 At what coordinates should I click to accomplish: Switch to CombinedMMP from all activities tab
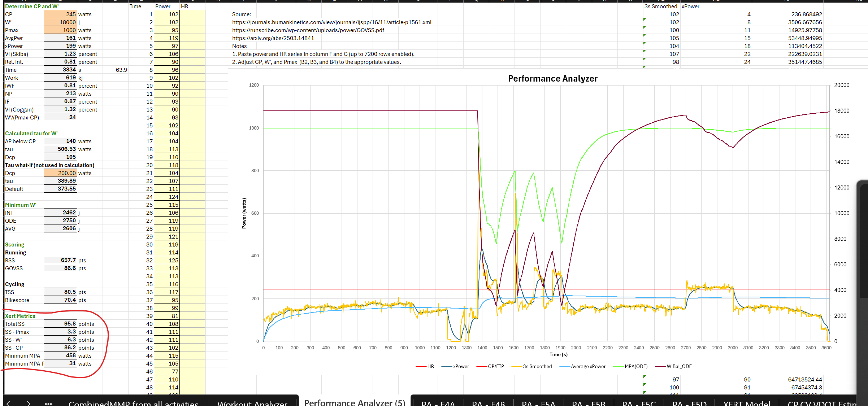pyautogui.click(x=133, y=403)
